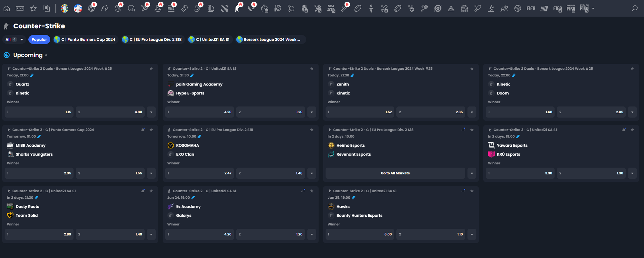Image resolution: width=644 pixels, height=258 pixels.
Task: Select the Euro trophy tournament icon
Action: pyautogui.click(x=65, y=8)
